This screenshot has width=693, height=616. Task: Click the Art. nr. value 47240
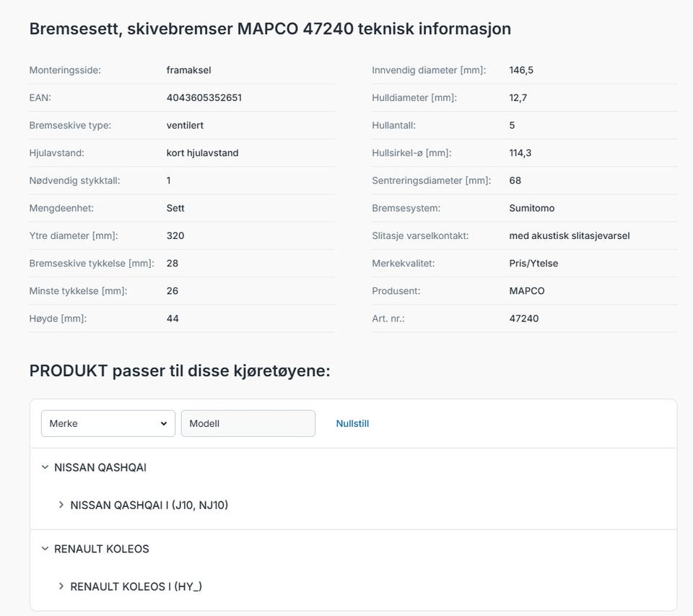[524, 318]
